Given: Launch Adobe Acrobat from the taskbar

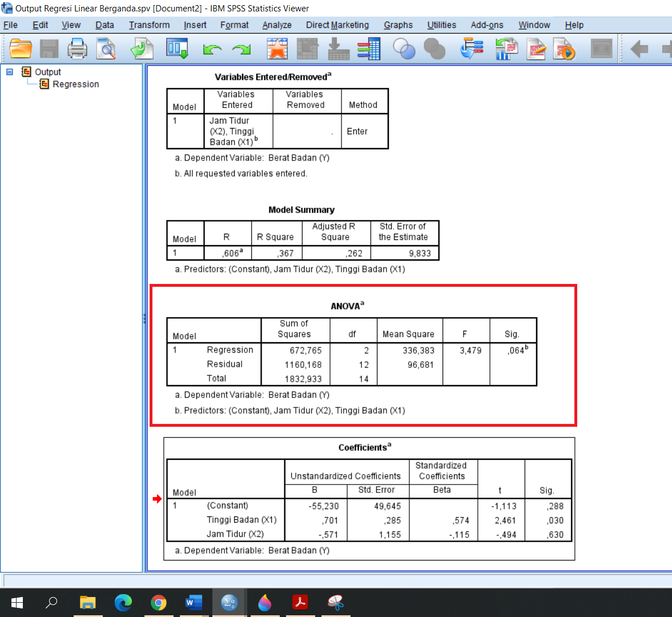Looking at the screenshot, I should [x=300, y=603].
